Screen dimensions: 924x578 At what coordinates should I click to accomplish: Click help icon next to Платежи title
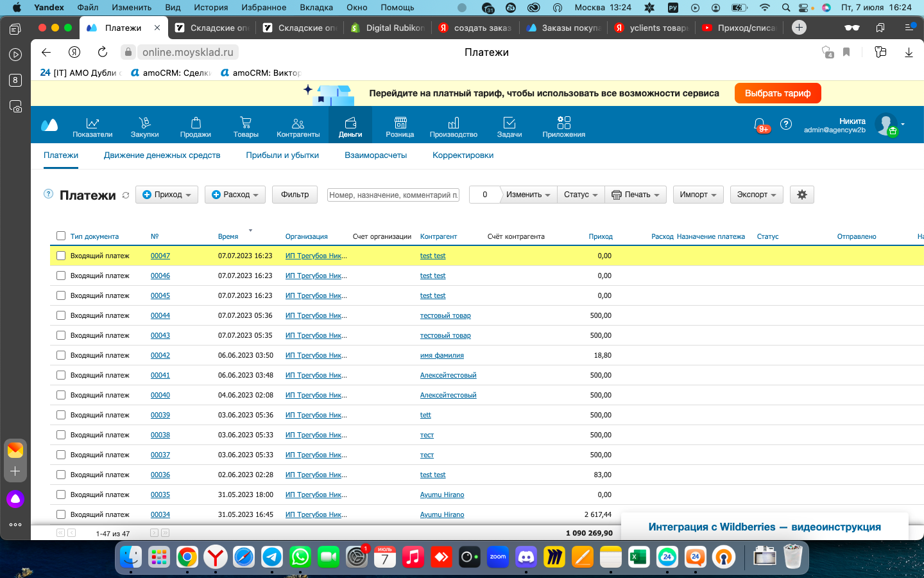pyautogui.click(x=48, y=194)
